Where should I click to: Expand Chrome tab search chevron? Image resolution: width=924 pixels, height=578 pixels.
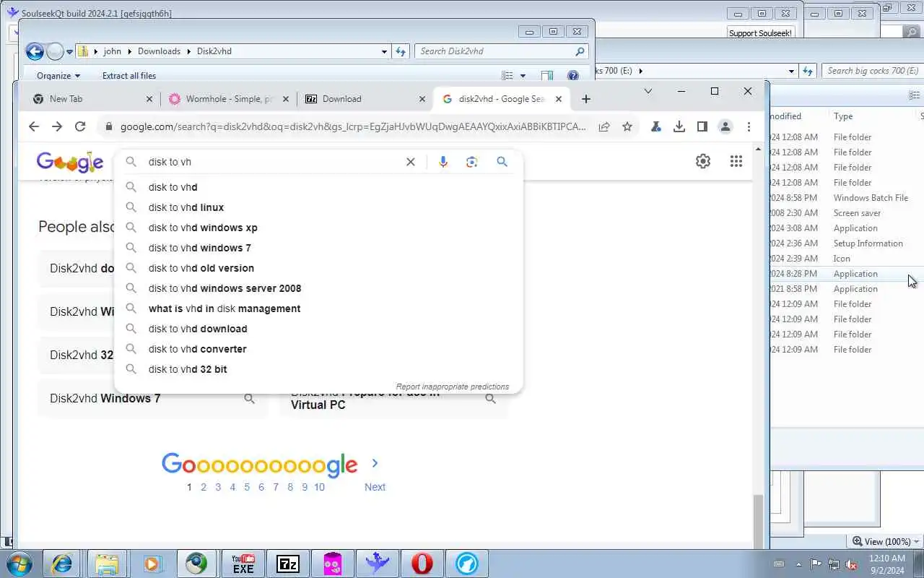648,91
